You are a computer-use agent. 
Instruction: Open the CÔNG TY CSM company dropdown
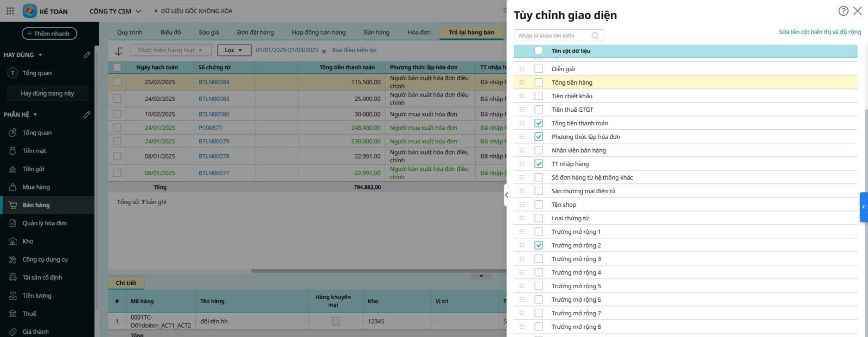[115, 11]
